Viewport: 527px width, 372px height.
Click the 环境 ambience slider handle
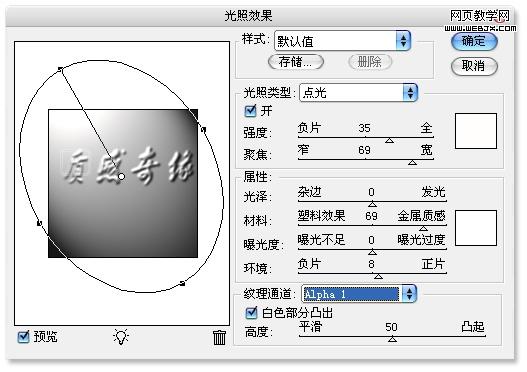(x=378, y=276)
